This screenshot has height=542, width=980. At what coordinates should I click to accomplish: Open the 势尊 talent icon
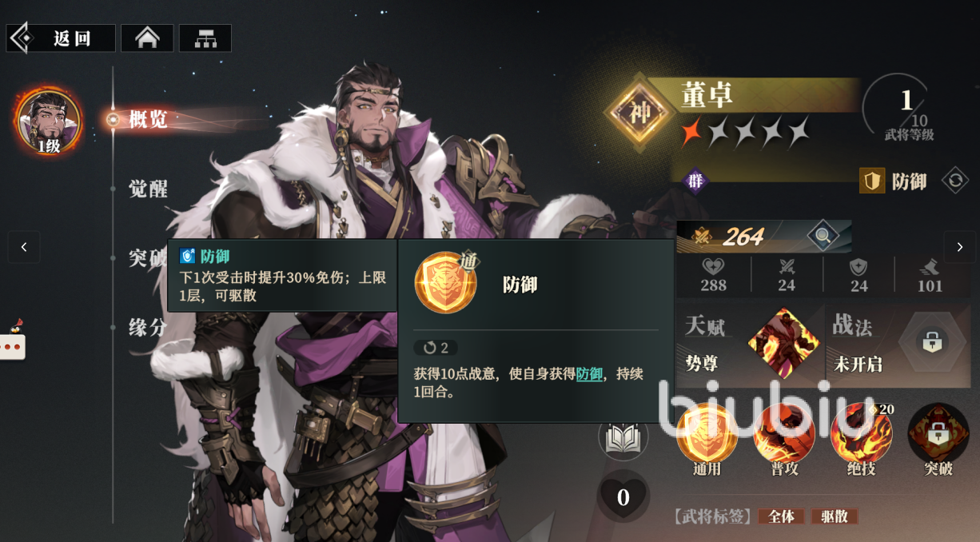(x=783, y=344)
